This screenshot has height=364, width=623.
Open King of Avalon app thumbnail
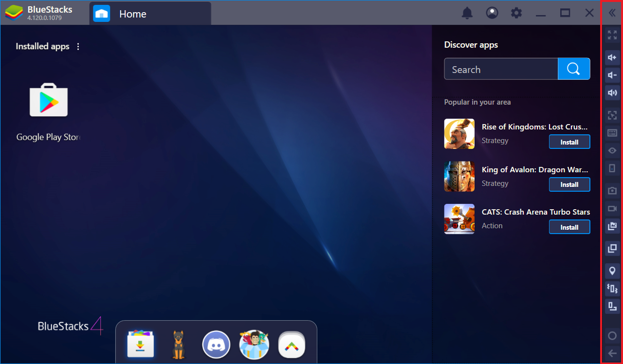[x=459, y=176]
